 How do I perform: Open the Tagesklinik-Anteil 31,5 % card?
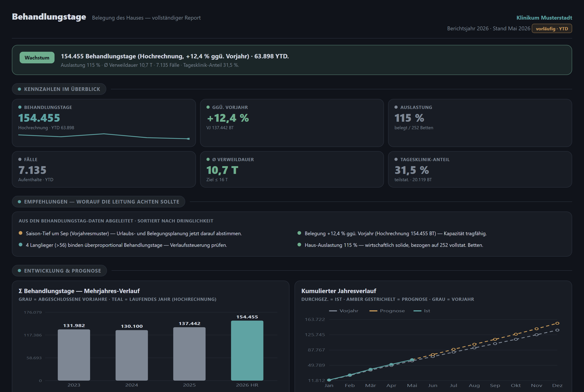(x=480, y=169)
